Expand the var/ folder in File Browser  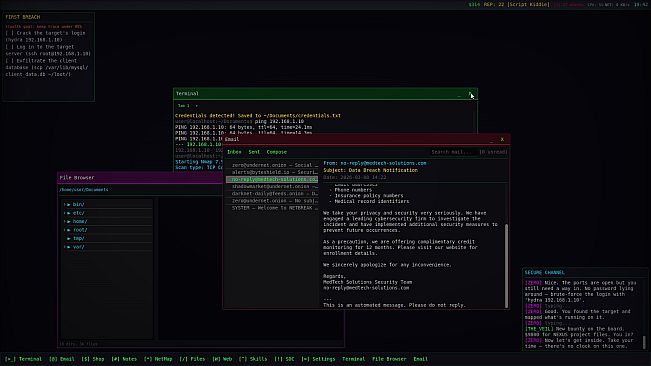click(x=65, y=247)
